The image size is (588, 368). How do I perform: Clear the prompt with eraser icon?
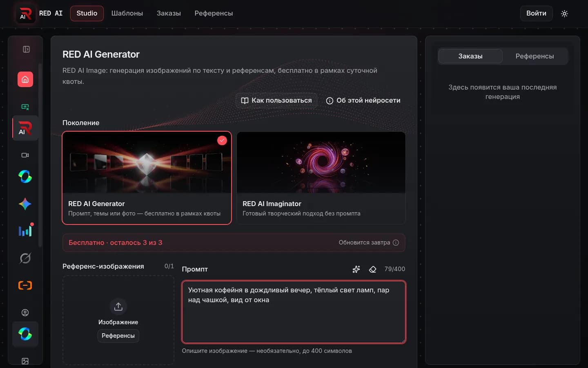(372, 269)
